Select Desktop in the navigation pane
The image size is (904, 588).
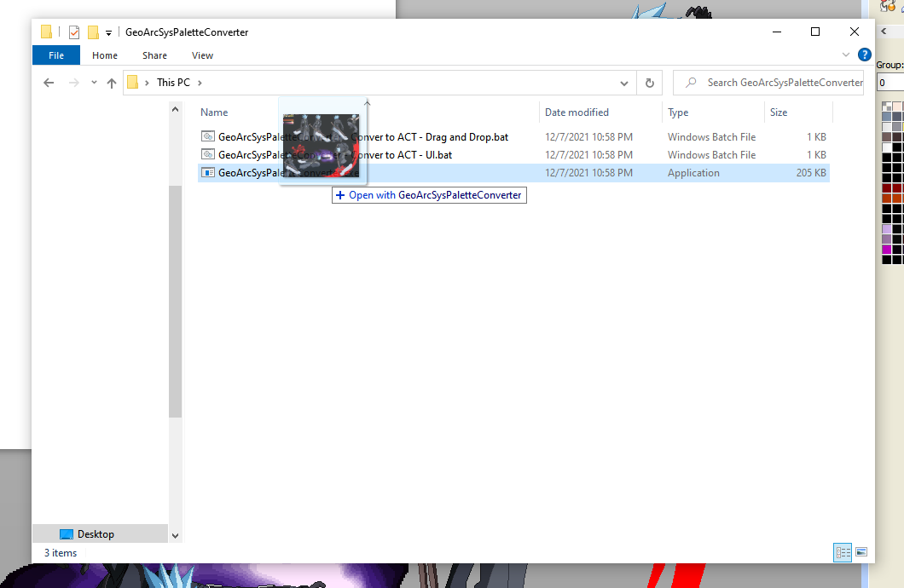100,533
